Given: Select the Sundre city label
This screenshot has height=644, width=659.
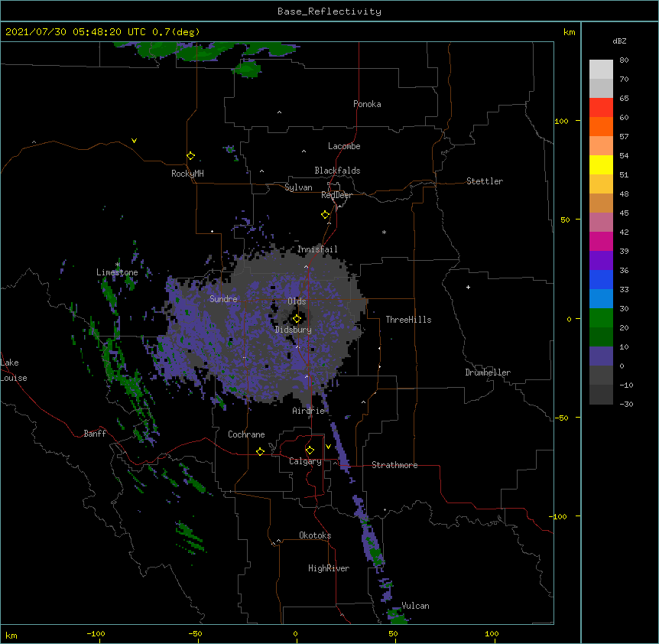Looking at the screenshot, I should (223, 299).
